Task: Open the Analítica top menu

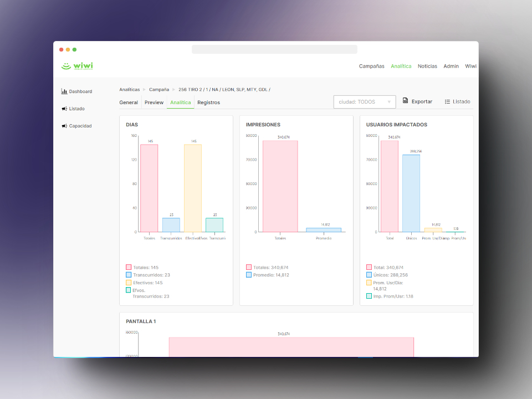Action: 401,66
